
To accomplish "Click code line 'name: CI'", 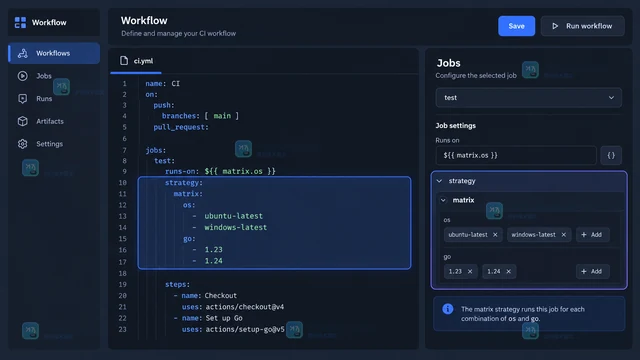I will 162,83.
